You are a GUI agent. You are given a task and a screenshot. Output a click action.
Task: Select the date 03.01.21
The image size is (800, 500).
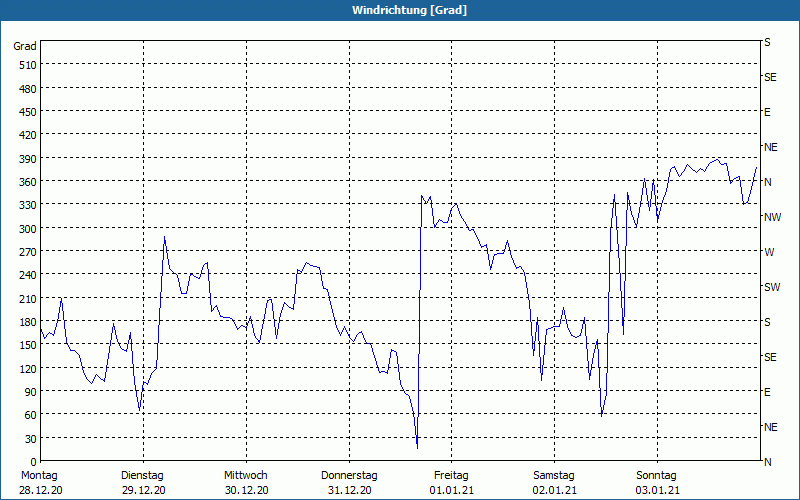658,491
